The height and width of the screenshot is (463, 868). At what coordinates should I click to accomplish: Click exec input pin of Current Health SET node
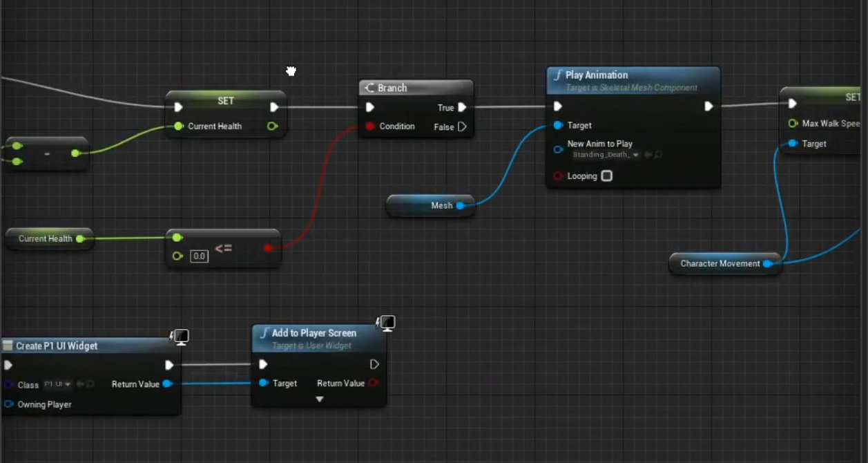tap(179, 107)
